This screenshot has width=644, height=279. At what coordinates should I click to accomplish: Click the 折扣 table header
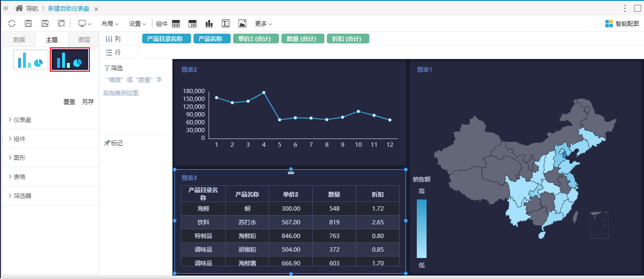[377, 194]
